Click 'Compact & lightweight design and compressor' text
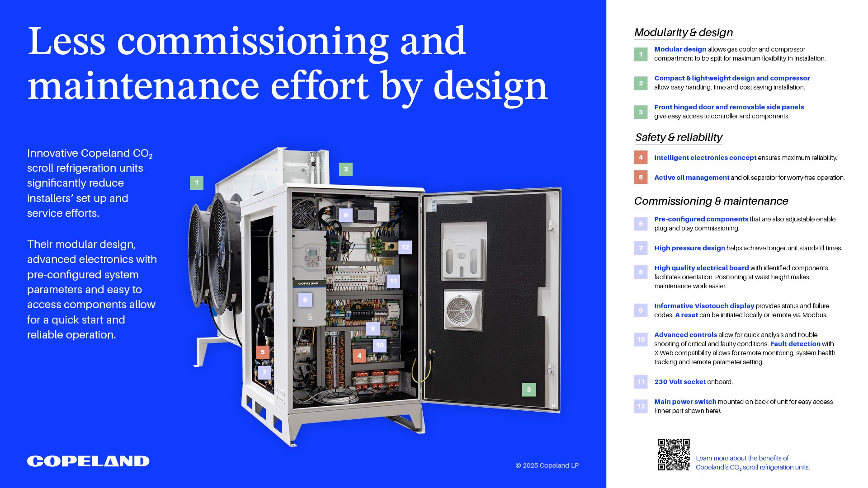This screenshot has height=488, width=868. (x=732, y=78)
